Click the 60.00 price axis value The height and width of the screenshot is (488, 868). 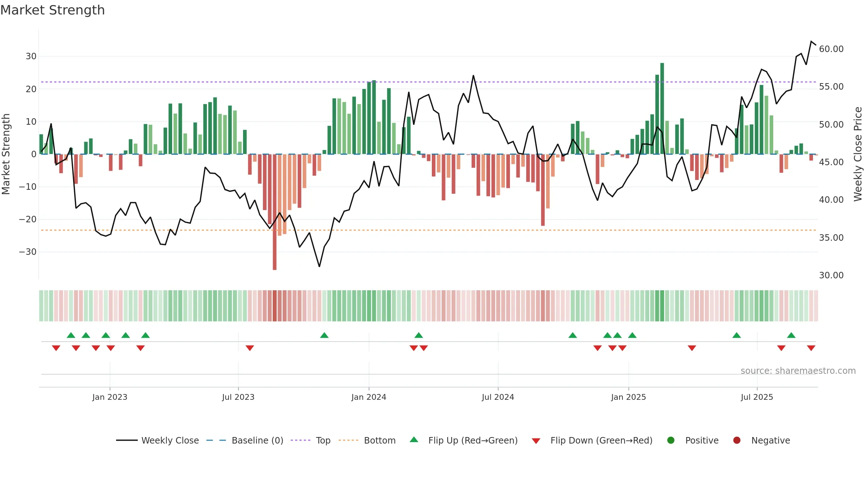point(831,49)
